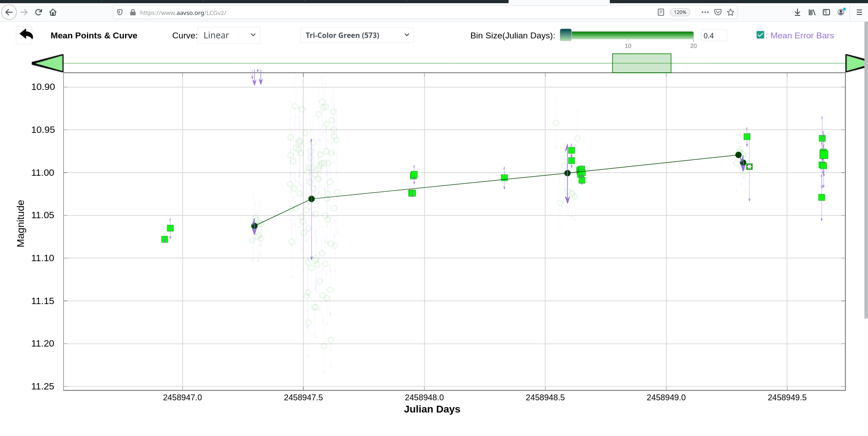Expand the Tri-Color Green (573) dropdown
The width and height of the screenshot is (868, 436).
coord(357,35)
